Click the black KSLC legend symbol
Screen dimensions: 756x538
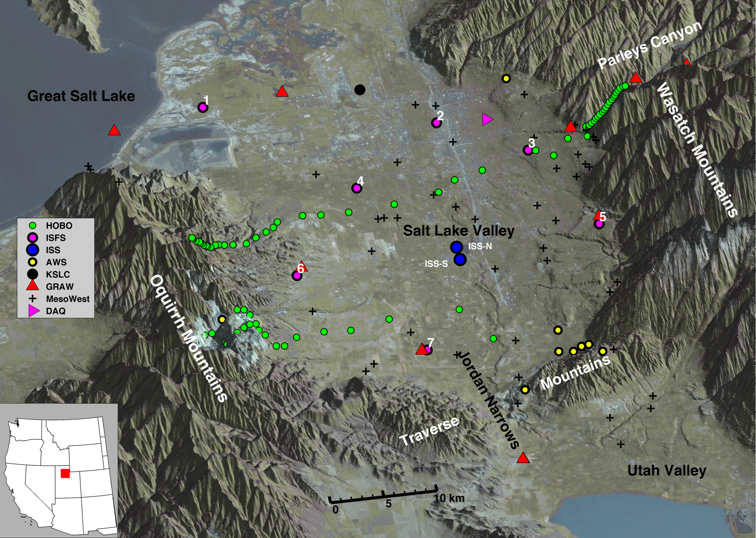pos(32,274)
